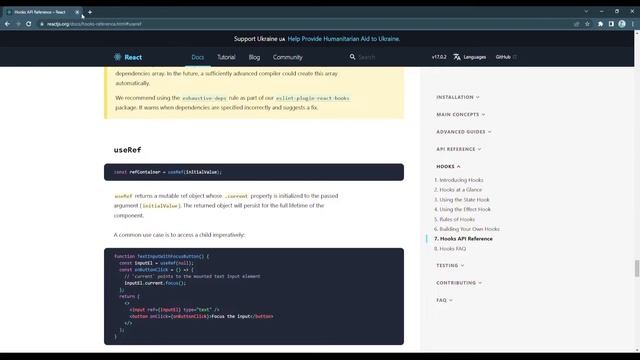Expand the Installation sidebar section

click(x=458, y=97)
